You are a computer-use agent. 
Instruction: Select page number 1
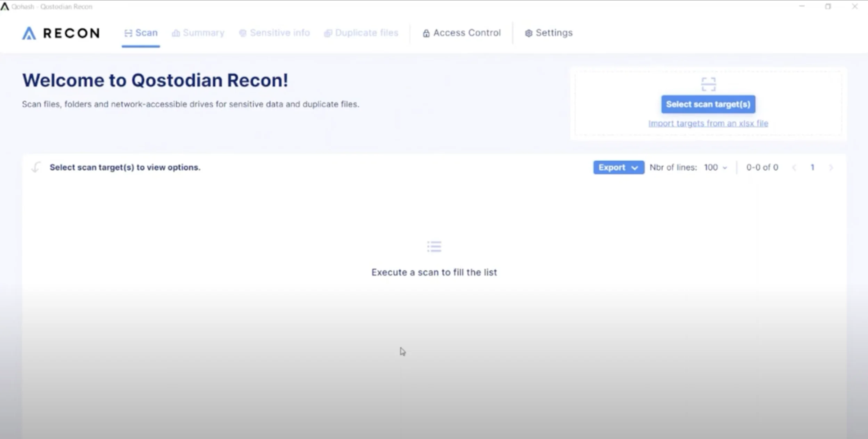[x=812, y=168]
